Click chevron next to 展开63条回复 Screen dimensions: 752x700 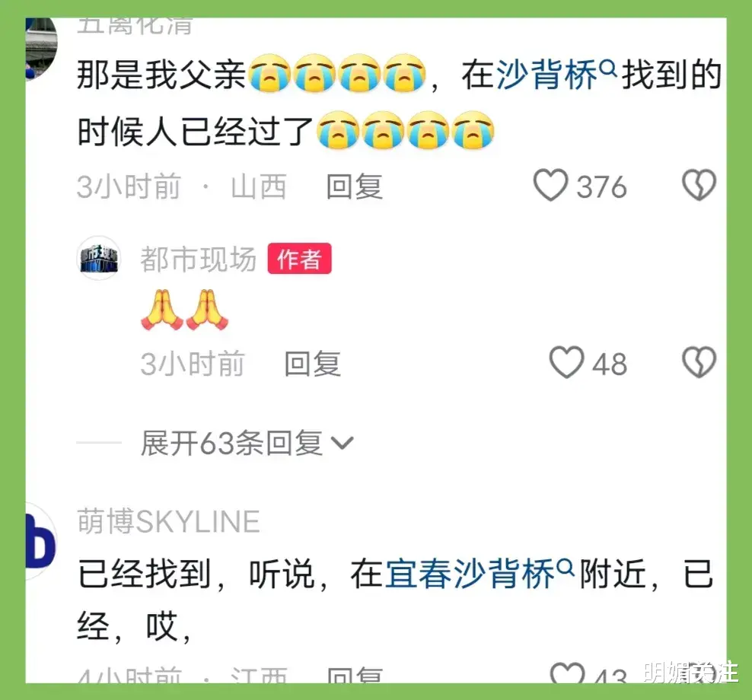coord(343,443)
